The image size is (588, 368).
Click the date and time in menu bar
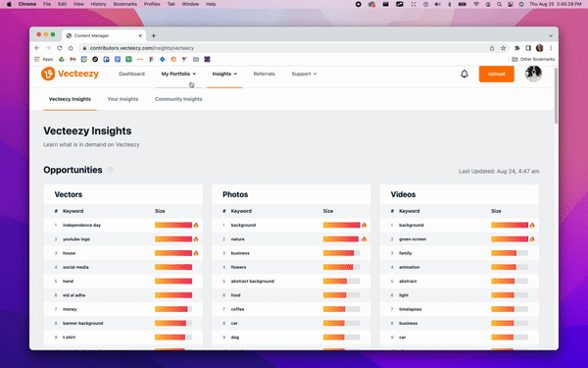556,4
